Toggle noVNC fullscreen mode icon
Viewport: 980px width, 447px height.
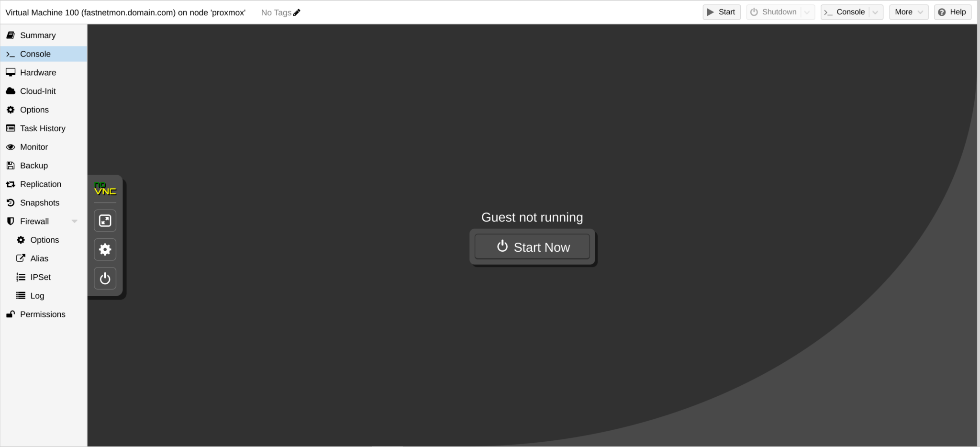105,221
